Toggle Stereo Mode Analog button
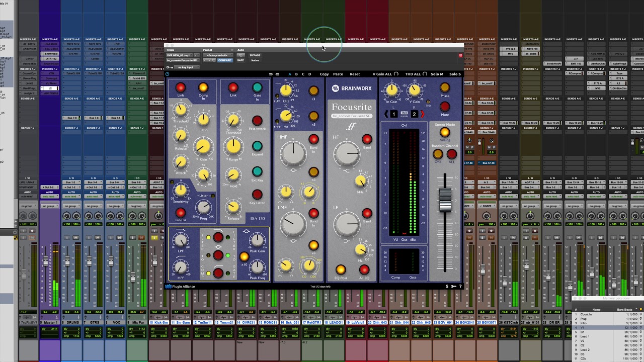The image size is (644, 362). coord(445,132)
